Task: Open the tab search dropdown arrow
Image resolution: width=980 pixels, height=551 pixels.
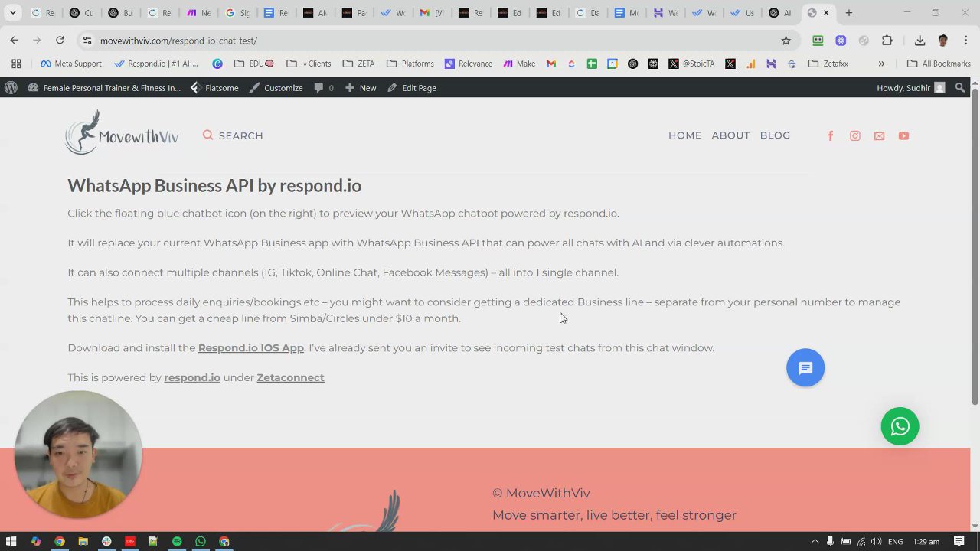Action: tap(12, 13)
